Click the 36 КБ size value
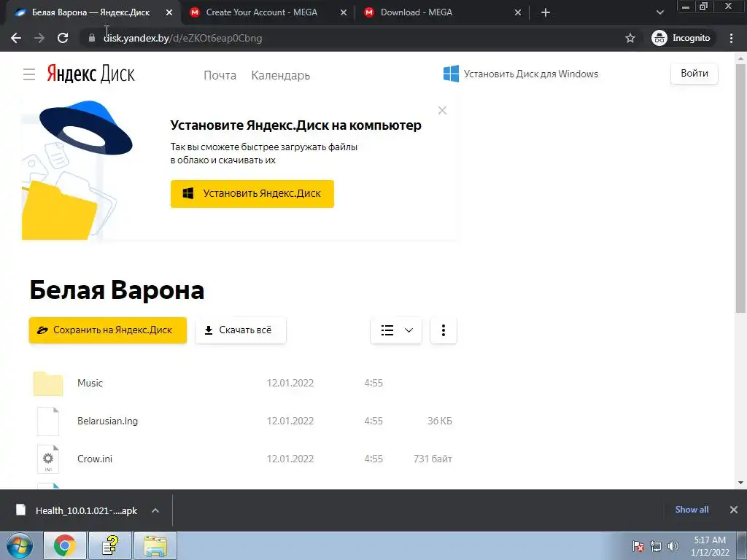Screen dimensions: 747x560 pos(440,421)
